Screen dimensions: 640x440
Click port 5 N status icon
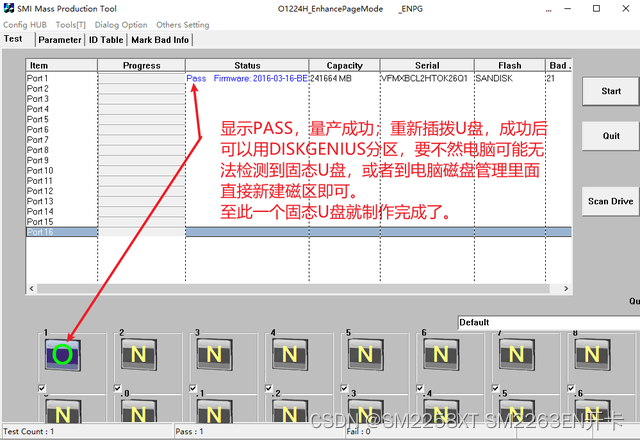(365, 354)
